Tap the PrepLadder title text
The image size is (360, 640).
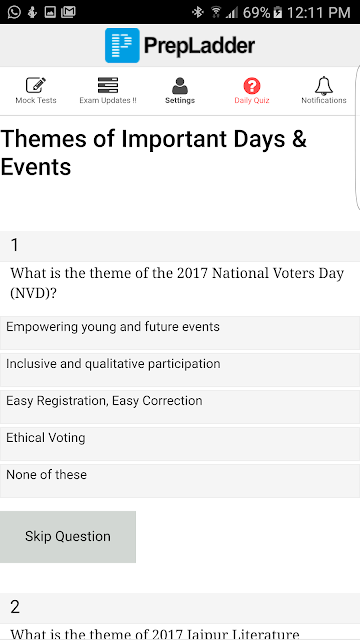tap(199, 45)
